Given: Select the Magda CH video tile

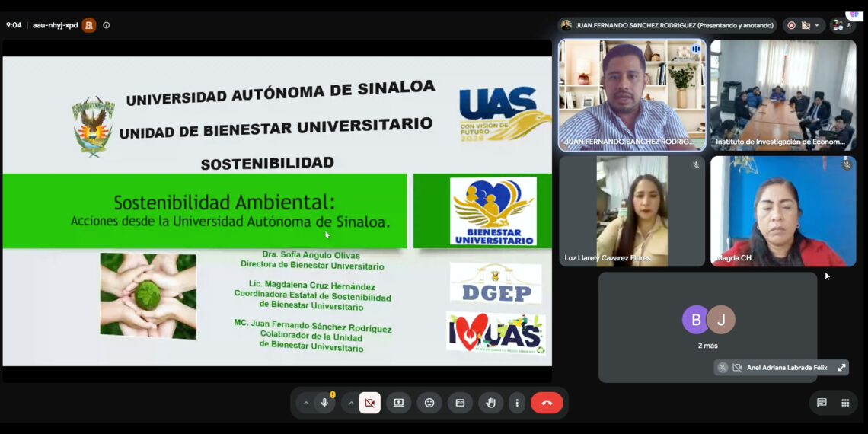Looking at the screenshot, I should coord(783,211).
